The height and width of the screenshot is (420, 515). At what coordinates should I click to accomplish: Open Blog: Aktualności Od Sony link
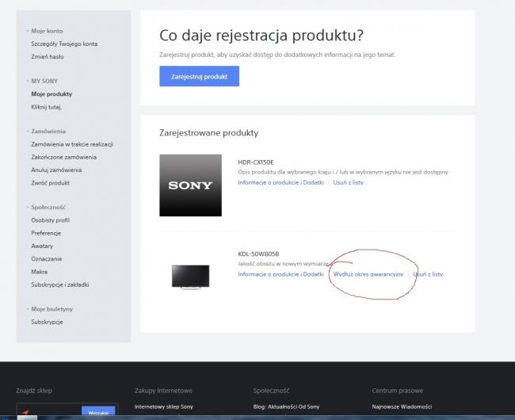(x=286, y=407)
